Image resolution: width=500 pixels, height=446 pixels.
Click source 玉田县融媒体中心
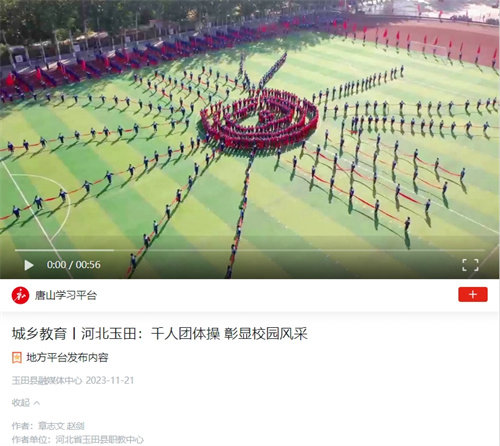[x=47, y=380]
